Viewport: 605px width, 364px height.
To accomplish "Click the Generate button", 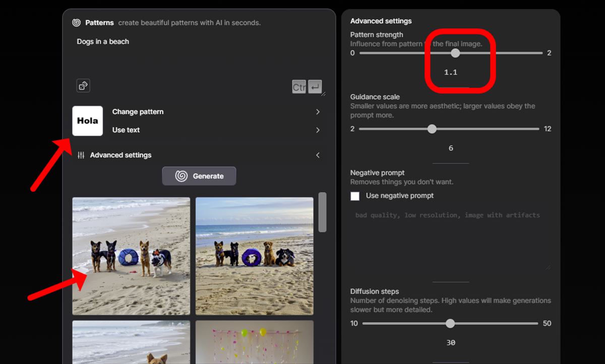I will pyautogui.click(x=199, y=176).
